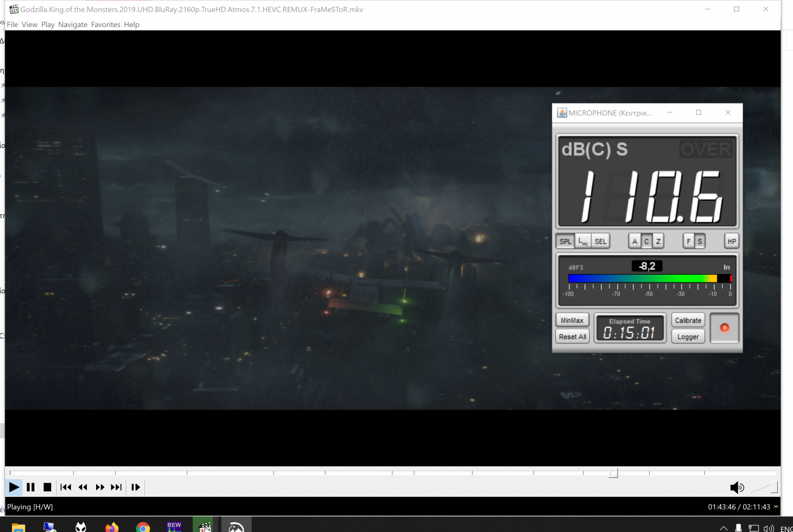Select A weighting
Image resolution: width=793 pixels, height=532 pixels.
[635, 241]
